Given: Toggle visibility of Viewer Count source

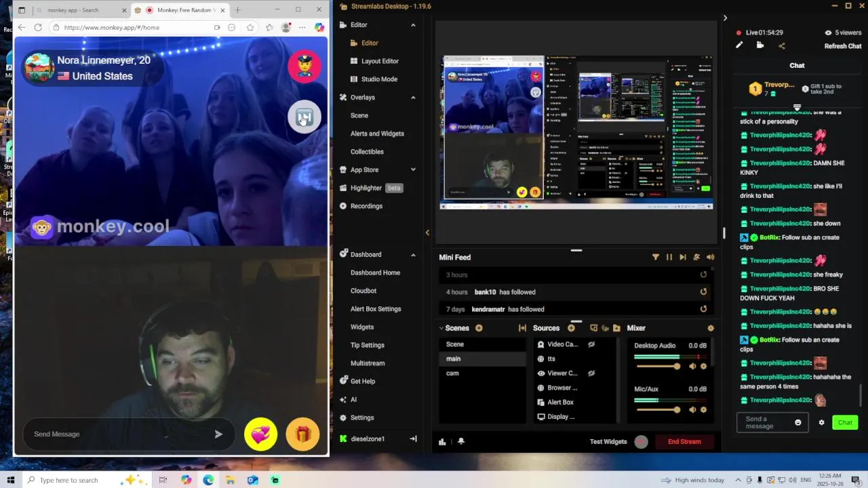Looking at the screenshot, I should (x=591, y=373).
